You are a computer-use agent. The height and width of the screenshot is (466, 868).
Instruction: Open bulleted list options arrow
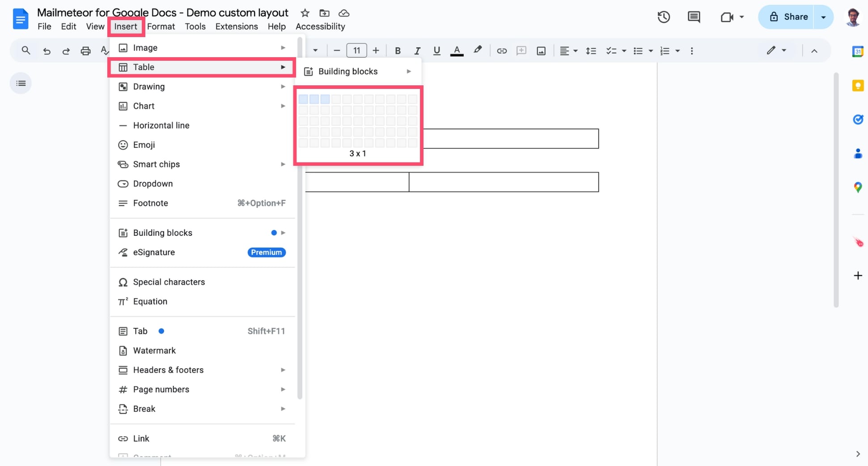click(x=651, y=51)
